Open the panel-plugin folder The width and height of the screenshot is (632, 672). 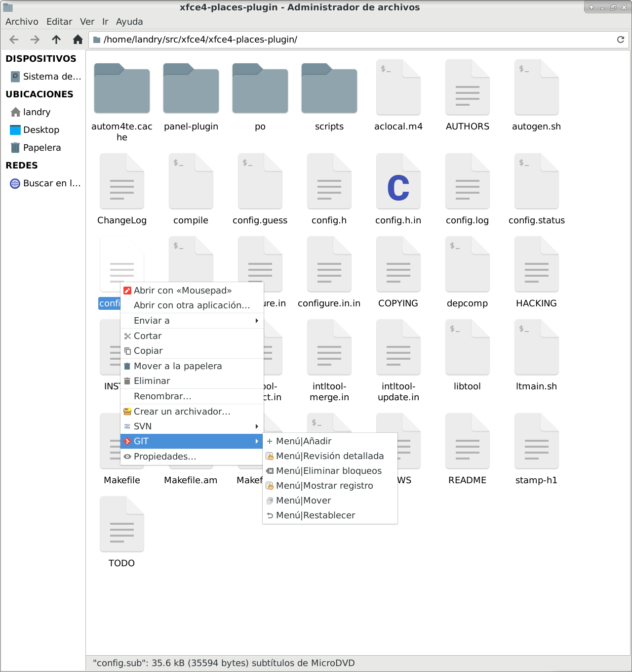[191, 89]
